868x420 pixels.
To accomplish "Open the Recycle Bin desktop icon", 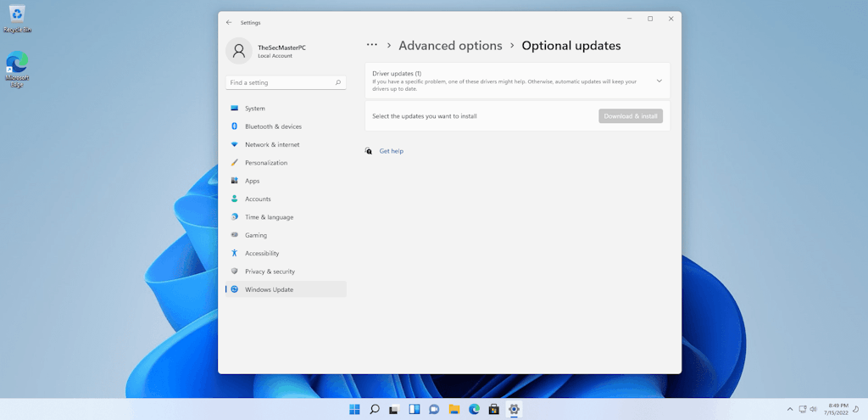I will coord(17,19).
